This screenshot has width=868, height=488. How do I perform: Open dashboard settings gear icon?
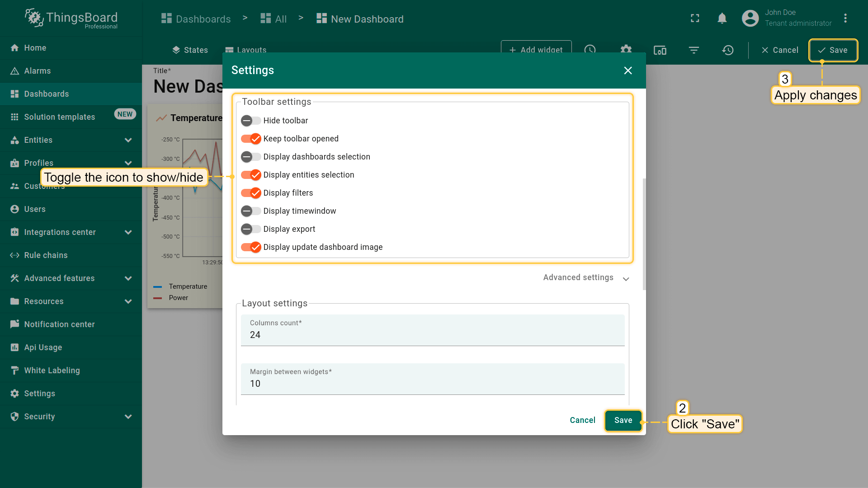point(626,50)
